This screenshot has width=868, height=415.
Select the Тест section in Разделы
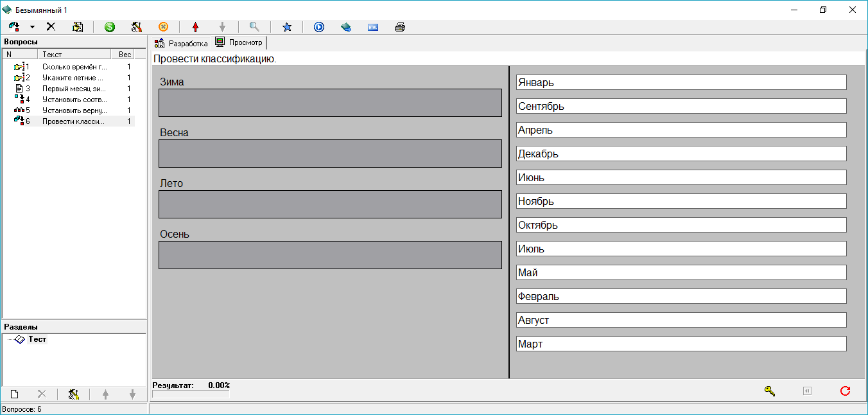(37, 339)
